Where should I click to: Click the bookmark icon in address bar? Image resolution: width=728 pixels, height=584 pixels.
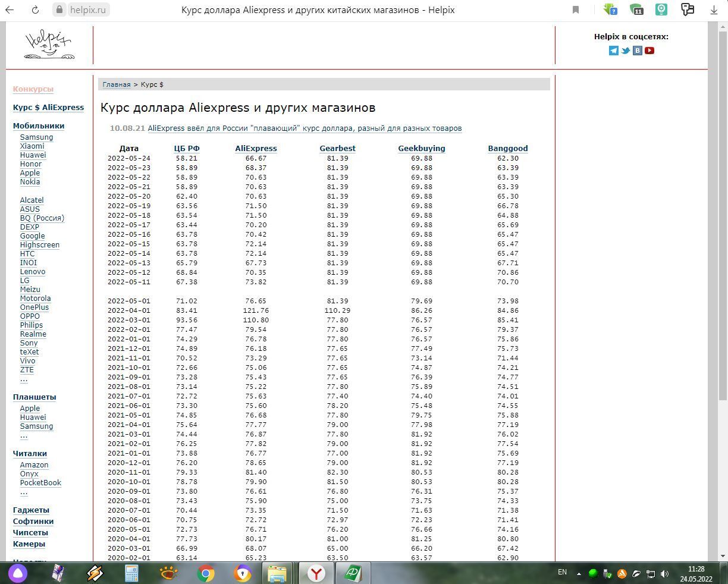point(576,10)
